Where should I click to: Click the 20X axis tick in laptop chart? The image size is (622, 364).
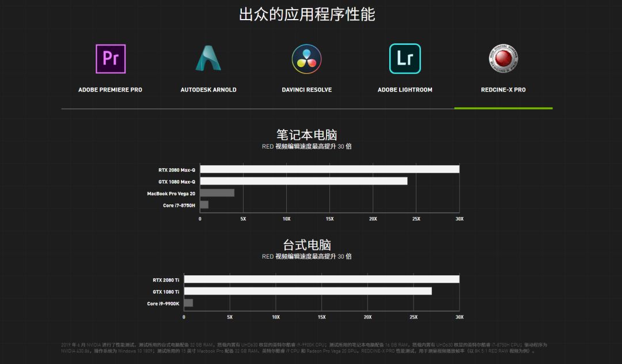point(373,219)
